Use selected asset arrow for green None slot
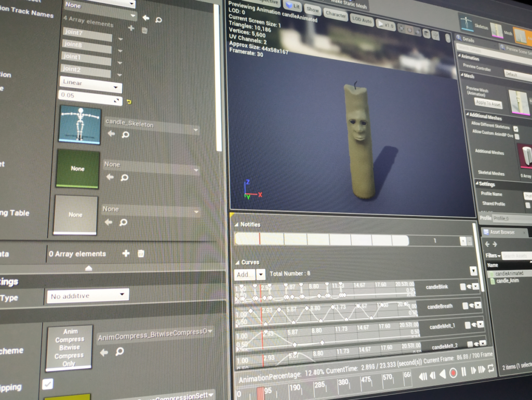The image size is (532, 400). tap(110, 177)
